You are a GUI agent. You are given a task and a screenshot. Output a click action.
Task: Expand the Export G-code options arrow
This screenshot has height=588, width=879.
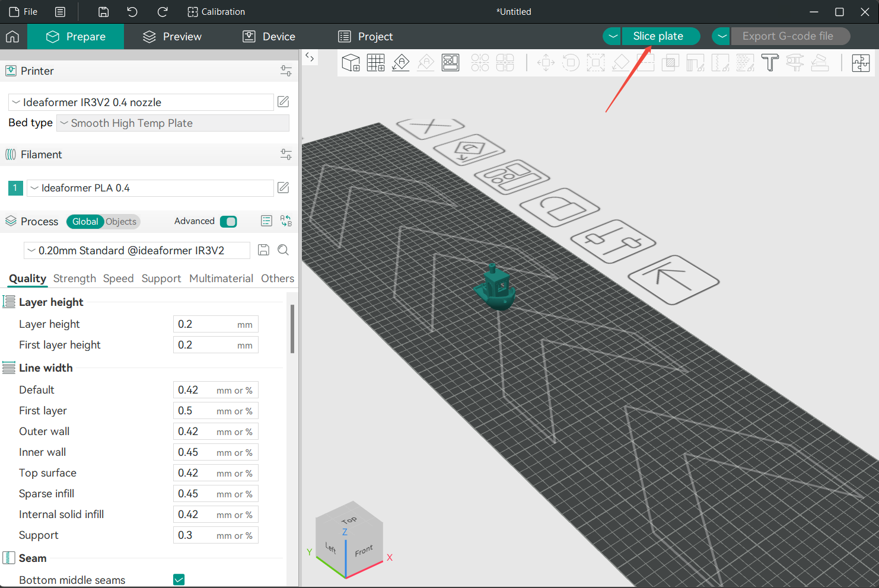coord(721,36)
